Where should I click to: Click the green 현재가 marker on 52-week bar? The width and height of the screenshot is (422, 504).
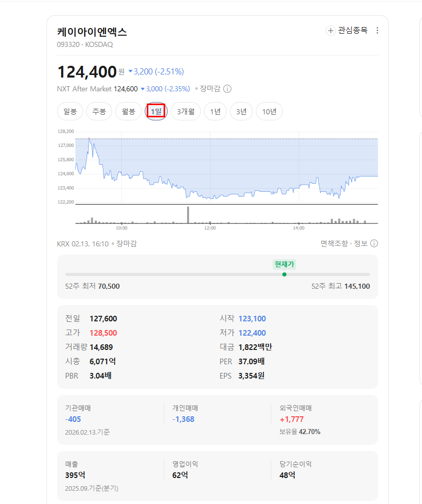[x=284, y=274]
